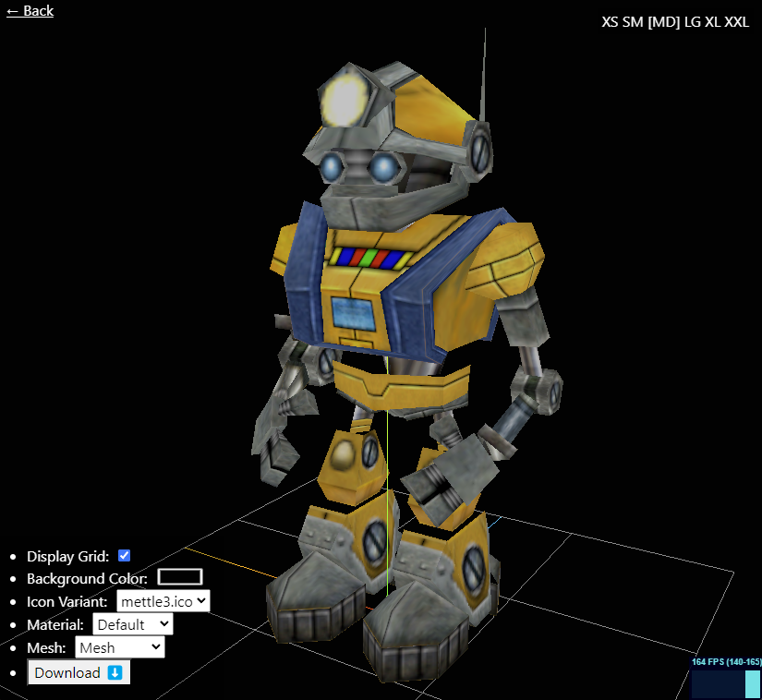Select the current MD size option
Viewport: 762px width, 700px height.
click(x=664, y=22)
